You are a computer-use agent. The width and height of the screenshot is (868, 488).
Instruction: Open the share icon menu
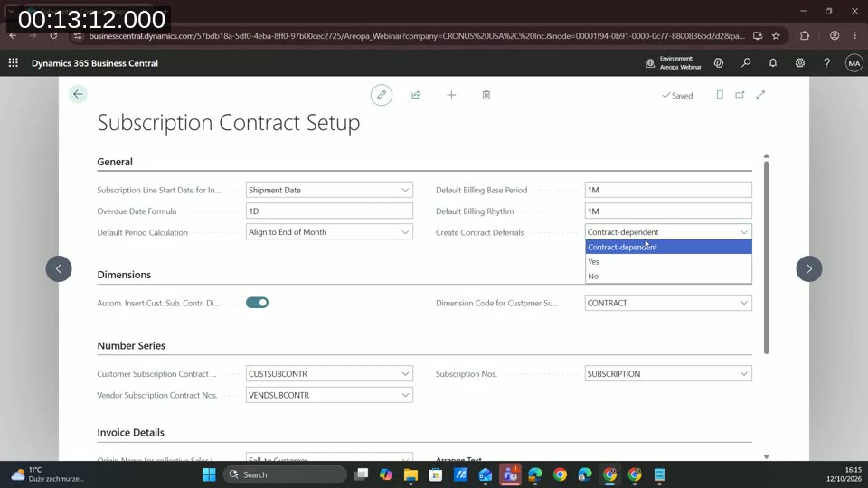(416, 95)
